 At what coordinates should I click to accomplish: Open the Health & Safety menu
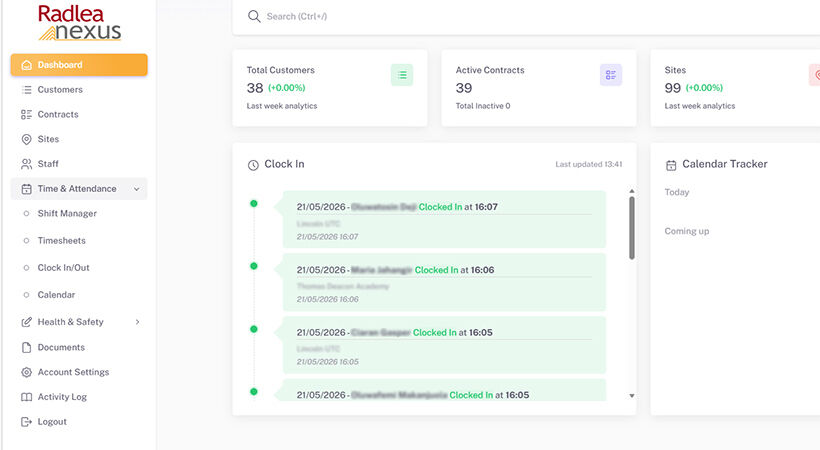(79, 322)
